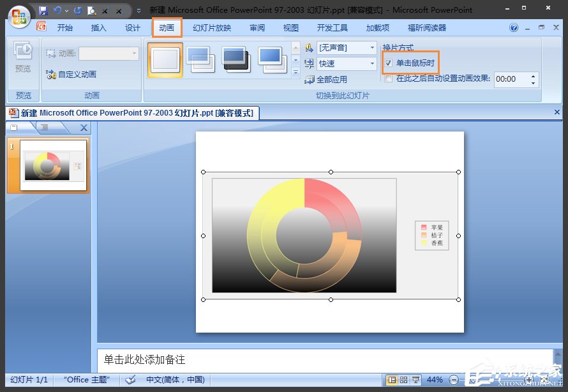568x392 pixels.
Task: Click the spell check icon in status bar
Action: pyautogui.click(x=130, y=379)
